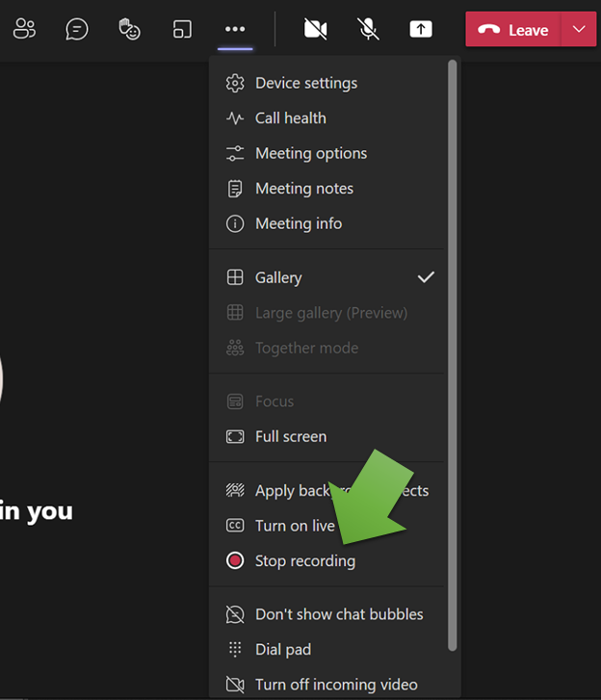The width and height of the screenshot is (601, 700).
Task: Click the Meeting notes notepad icon
Action: (x=235, y=189)
